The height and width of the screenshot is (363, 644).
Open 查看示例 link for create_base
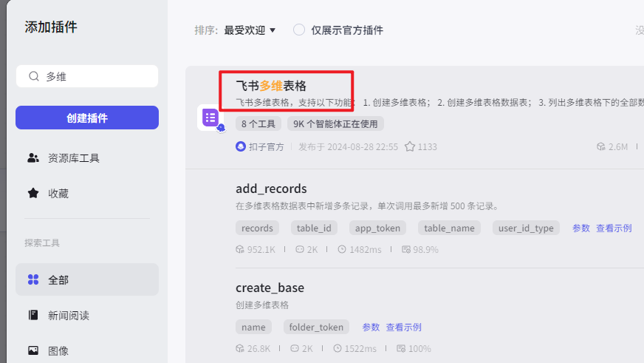(404, 328)
